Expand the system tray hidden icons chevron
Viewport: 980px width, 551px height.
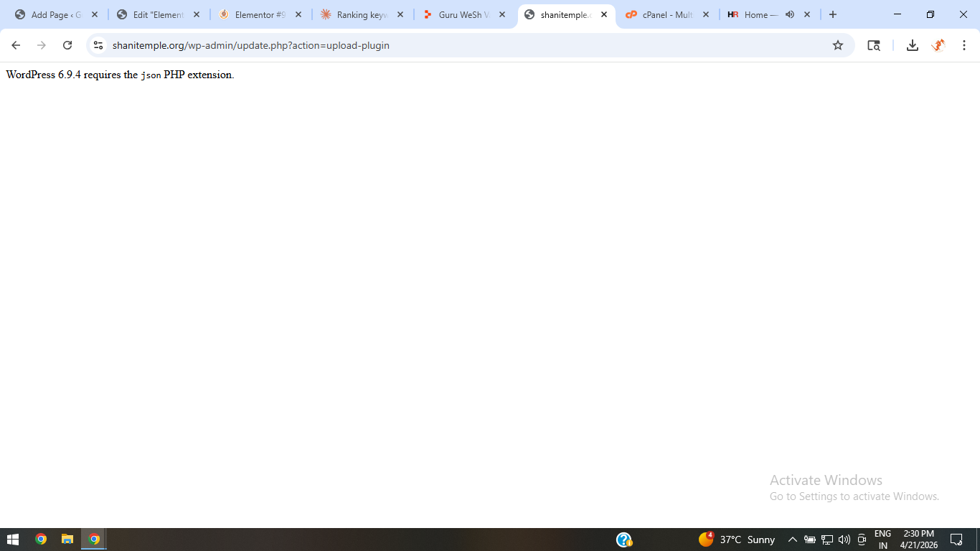click(x=793, y=540)
